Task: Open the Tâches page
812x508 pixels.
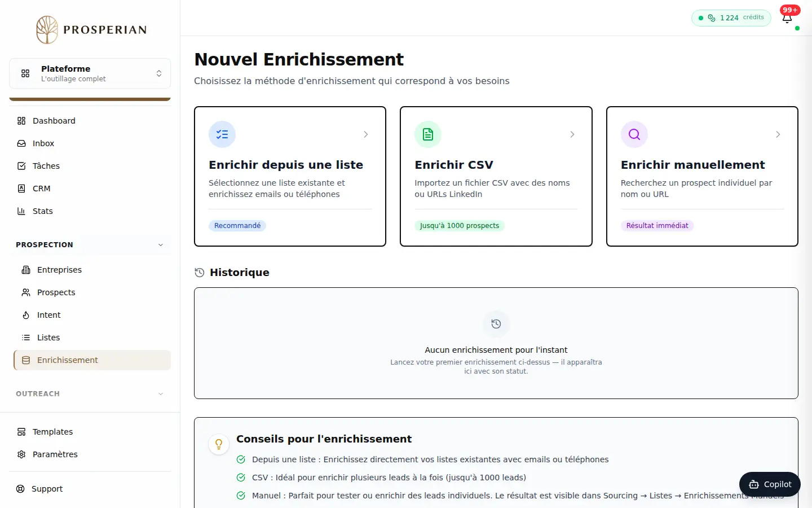Action: (x=90, y=166)
